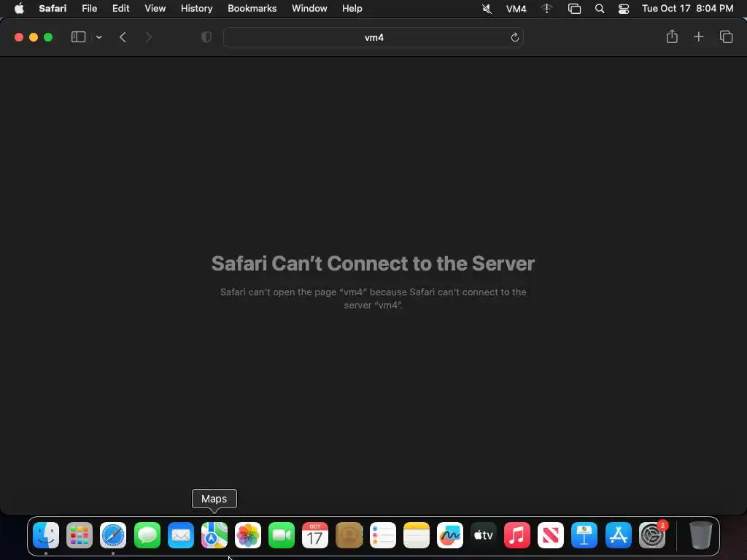Screen dimensions: 747x560
Task: Open Launchpad from the Dock
Action: [80, 535]
